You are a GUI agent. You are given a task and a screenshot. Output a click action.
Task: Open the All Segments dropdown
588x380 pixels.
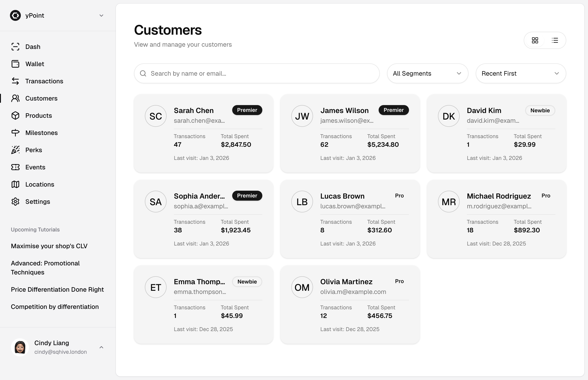tap(427, 74)
